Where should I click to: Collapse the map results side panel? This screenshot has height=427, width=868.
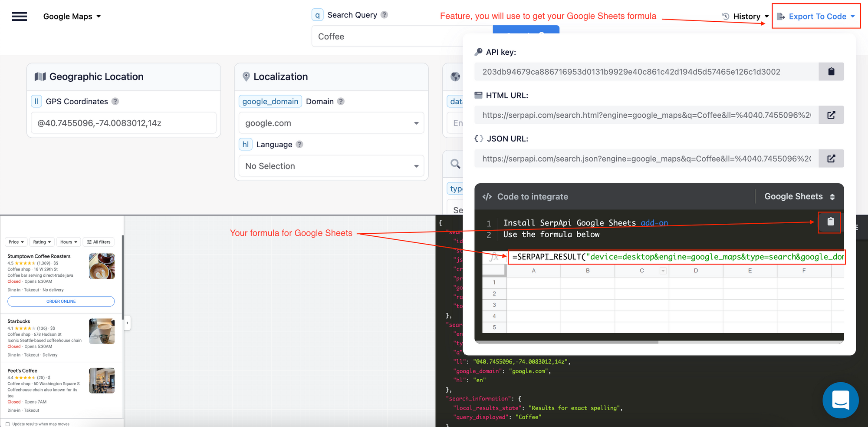point(127,323)
